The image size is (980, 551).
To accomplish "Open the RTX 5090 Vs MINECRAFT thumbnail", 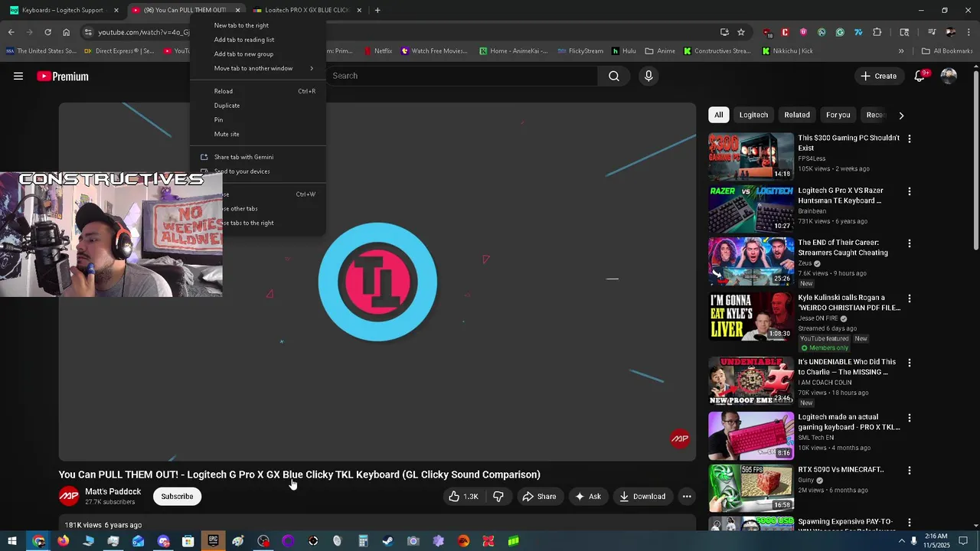I will pos(751,488).
